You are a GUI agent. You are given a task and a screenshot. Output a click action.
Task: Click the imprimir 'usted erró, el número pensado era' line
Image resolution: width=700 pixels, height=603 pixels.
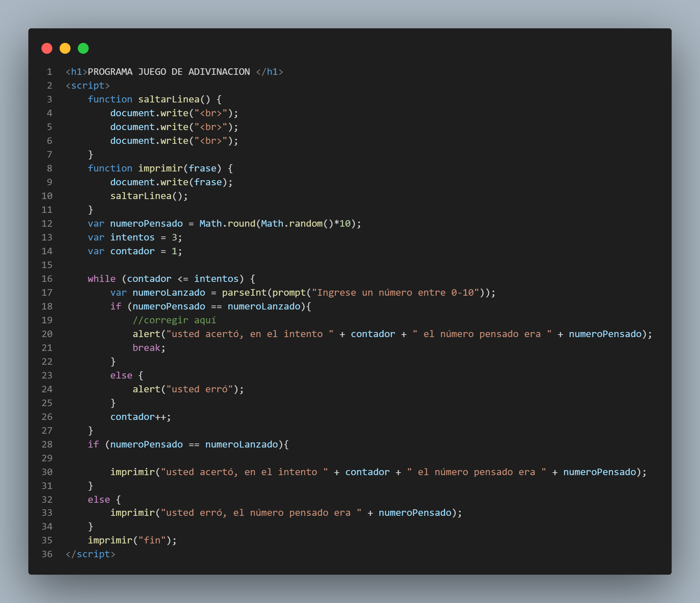286,513
